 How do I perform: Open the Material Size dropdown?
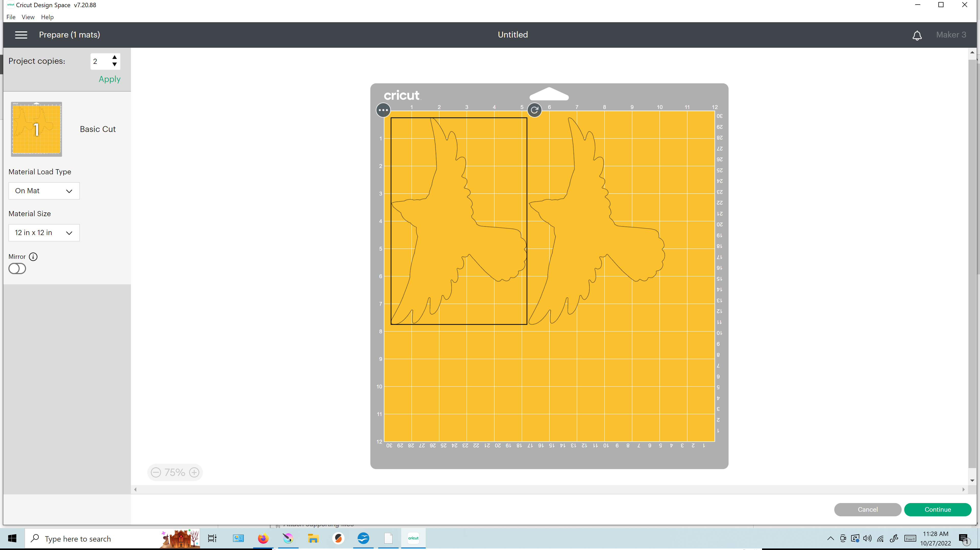[44, 233]
